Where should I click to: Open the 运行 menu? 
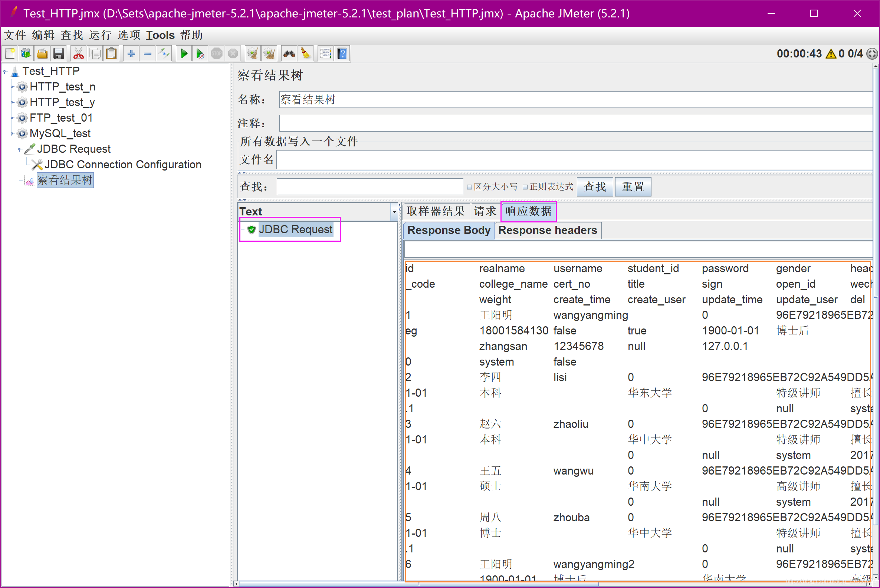click(100, 35)
